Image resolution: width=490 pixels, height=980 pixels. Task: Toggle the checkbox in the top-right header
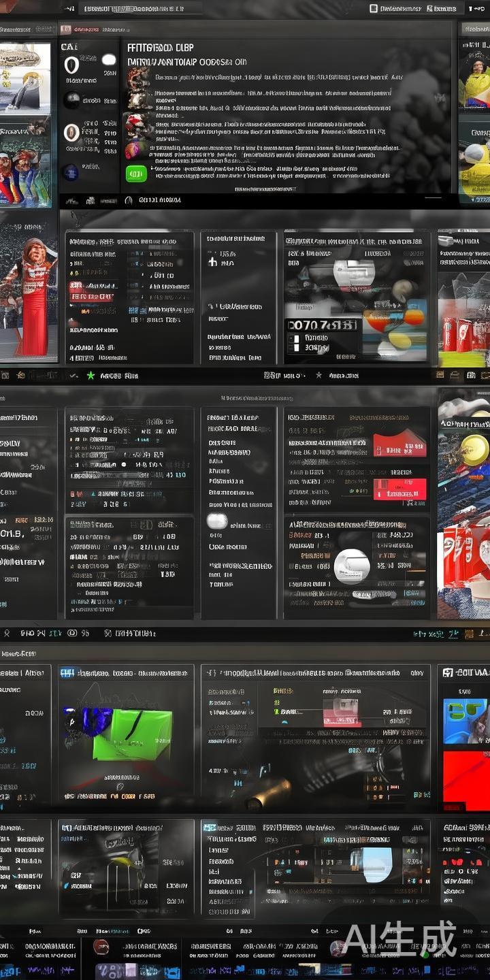pyautogui.click(x=373, y=8)
